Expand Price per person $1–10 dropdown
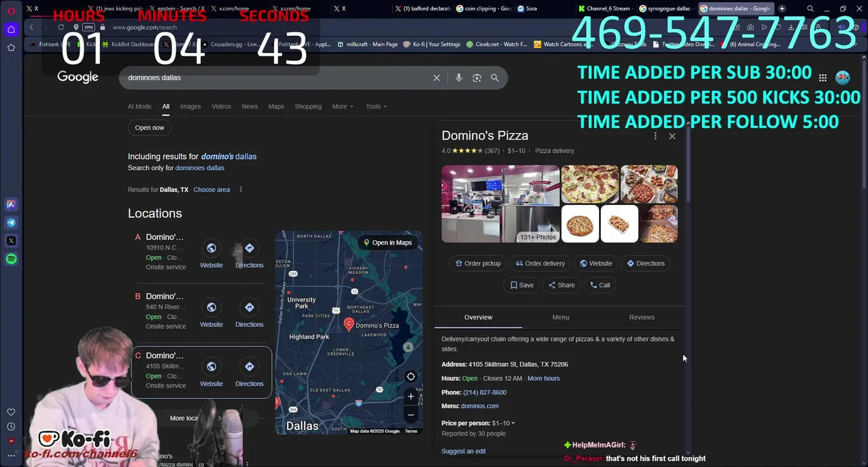868x467 pixels. tap(503, 423)
